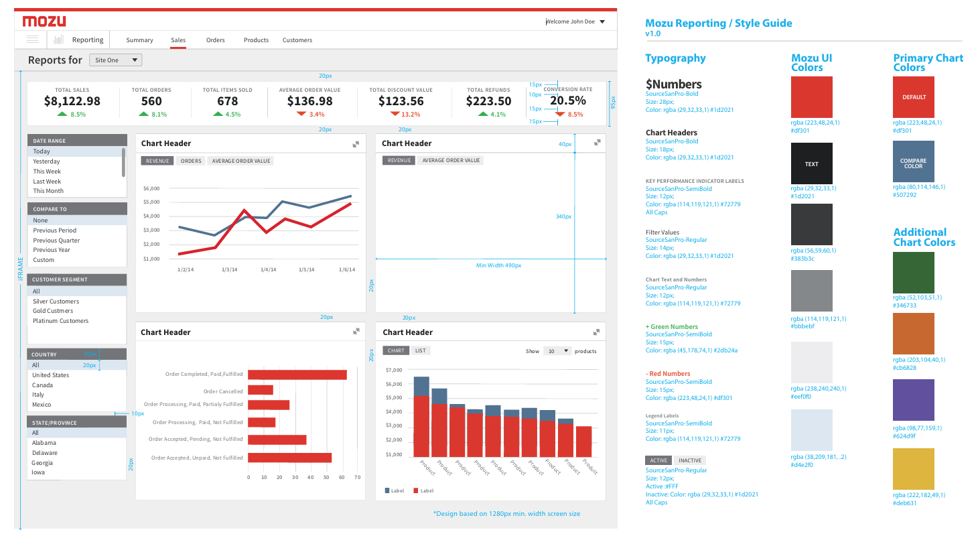Viewport: 980px width, 534px height.
Task: Select United States in Country list
Action: [x=77, y=375]
